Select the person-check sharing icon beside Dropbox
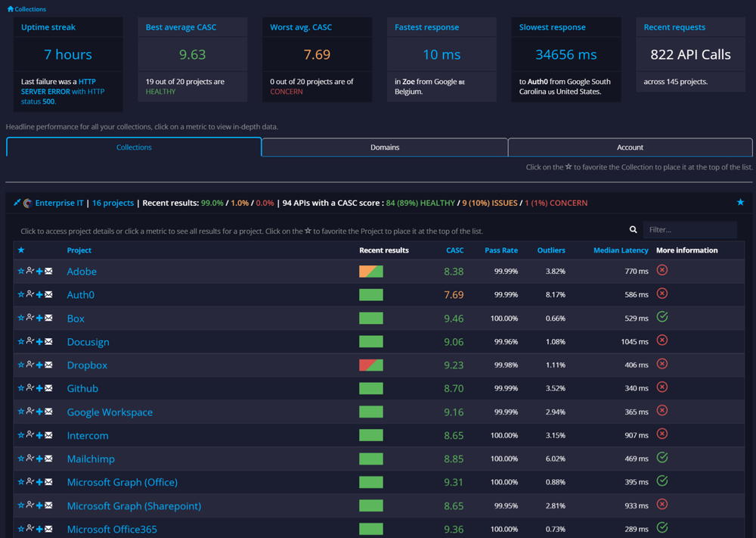Screen dimensions: 756x538 29,365
